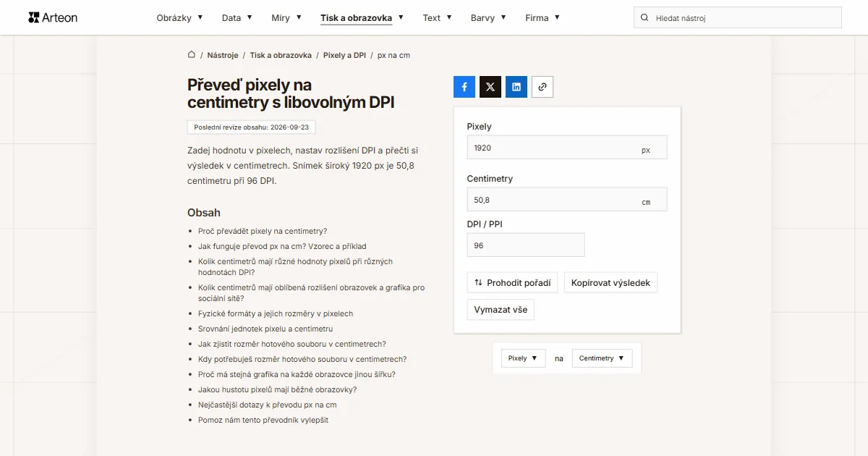This screenshot has height=456, width=868.
Task: Open the Tisk a obrazovka menu
Action: (x=362, y=17)
